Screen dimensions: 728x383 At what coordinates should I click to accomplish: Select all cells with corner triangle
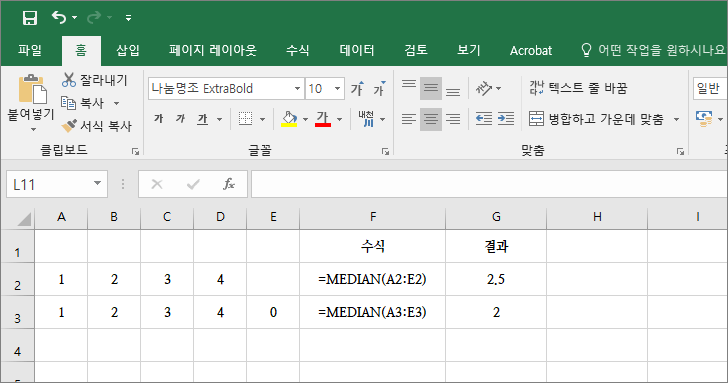point(24,218)
